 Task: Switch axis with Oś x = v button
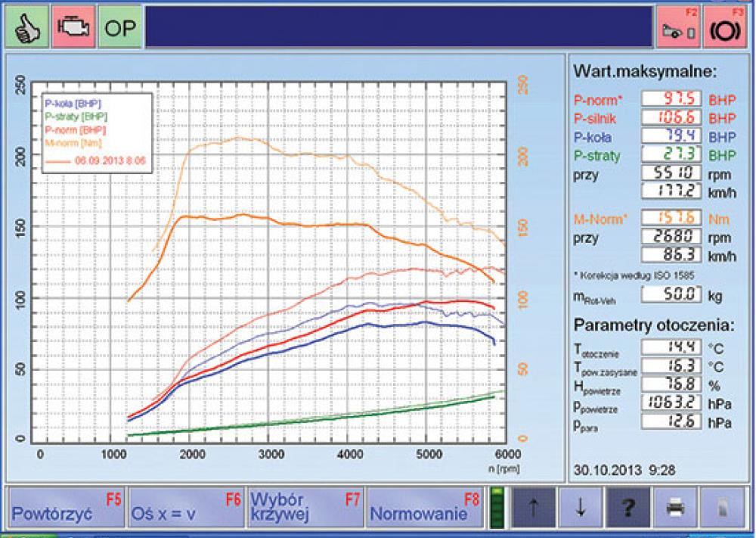pyautogui.click(x=185, y=507)
